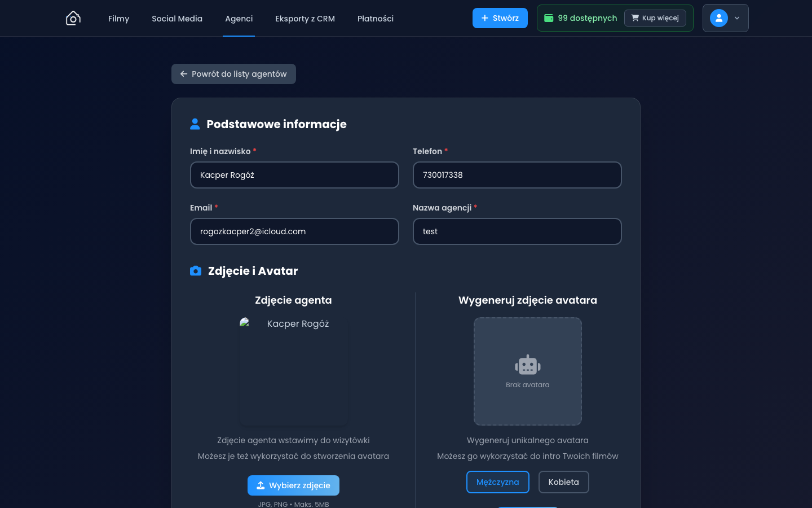The width and height of the screenshot is (812, 508).
Task: Click the Zdjęcie agenta heading
Action: pos(293,300)
